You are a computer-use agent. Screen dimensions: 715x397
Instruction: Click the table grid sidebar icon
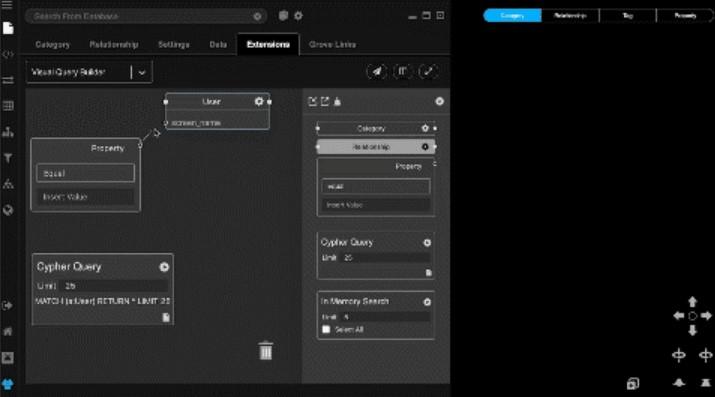(x=8, y=106)
